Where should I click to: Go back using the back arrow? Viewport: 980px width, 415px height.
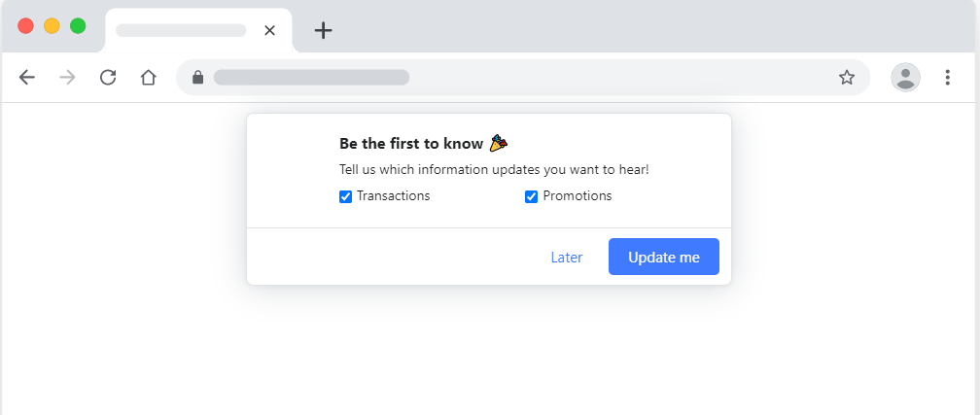27,78
